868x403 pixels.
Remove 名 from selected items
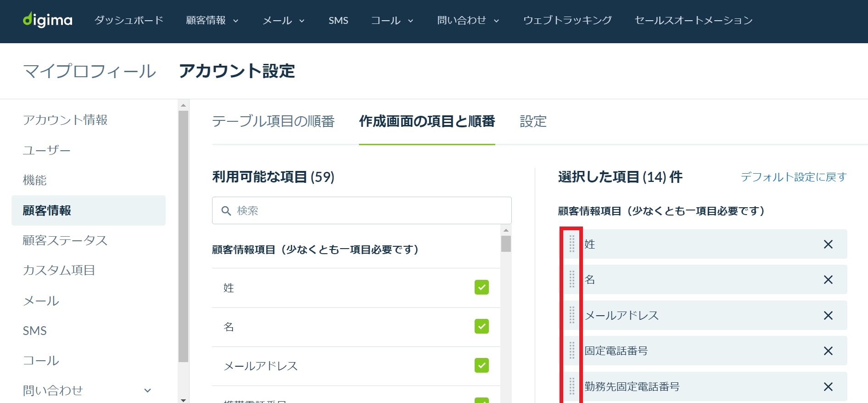click(x=828, y=280)
